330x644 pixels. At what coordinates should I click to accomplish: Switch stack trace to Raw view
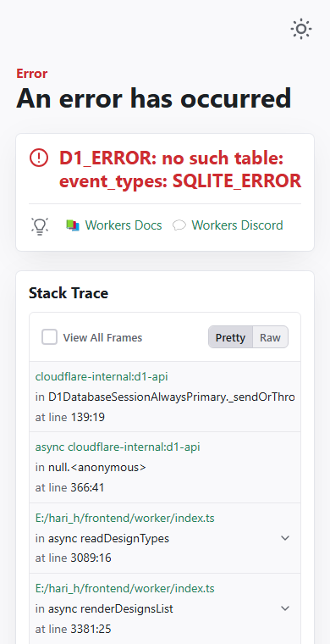(271, 337)
